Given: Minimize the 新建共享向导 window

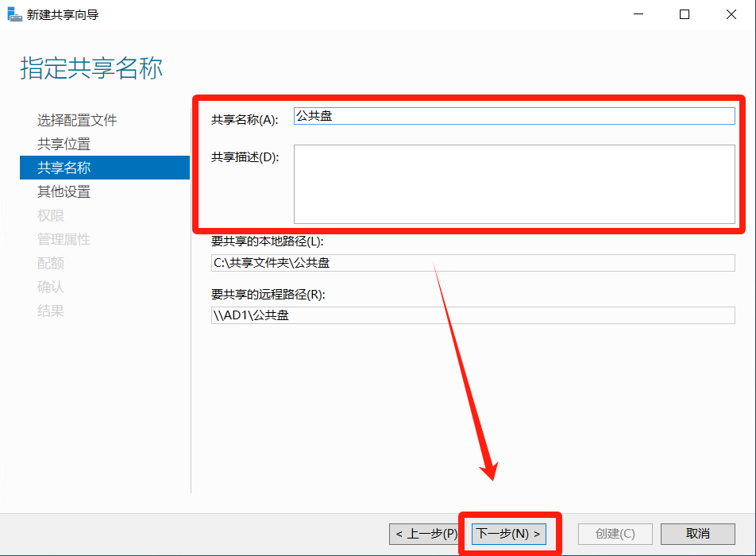Looking at the screenshot, I should click(637, 14).
